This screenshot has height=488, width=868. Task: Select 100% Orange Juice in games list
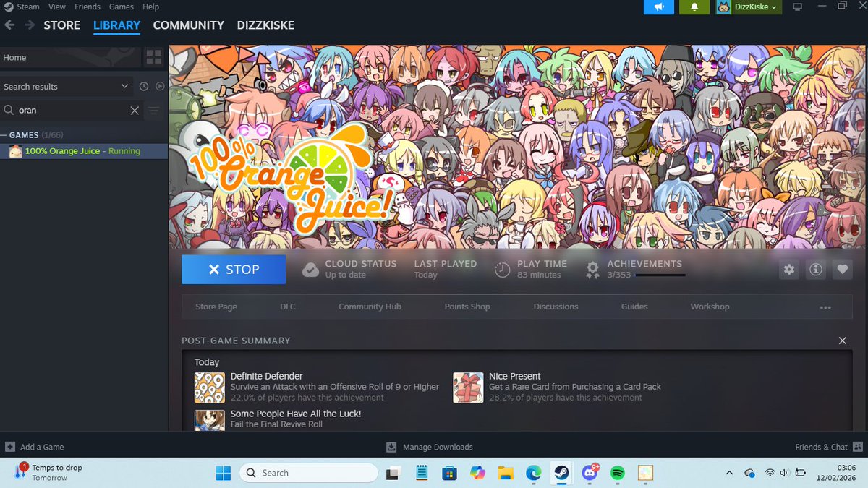pyautogui.click(x=84, y=151)
